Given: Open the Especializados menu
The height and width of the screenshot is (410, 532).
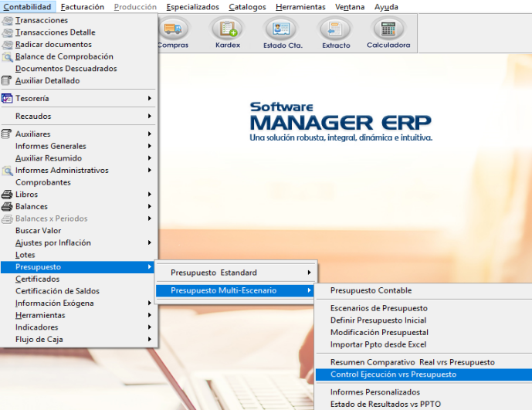Looking at the screenshot, I should [x=193, y=7].
